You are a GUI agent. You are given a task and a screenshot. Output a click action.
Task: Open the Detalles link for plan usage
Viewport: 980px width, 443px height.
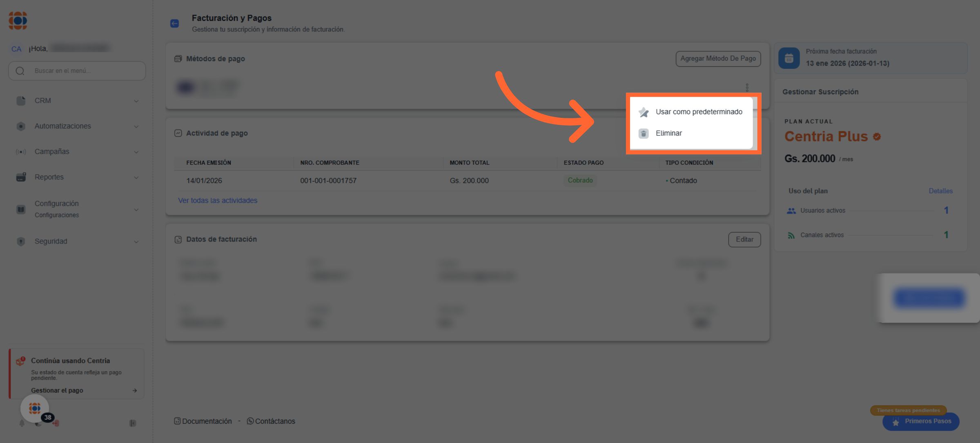tap(940, 191)
